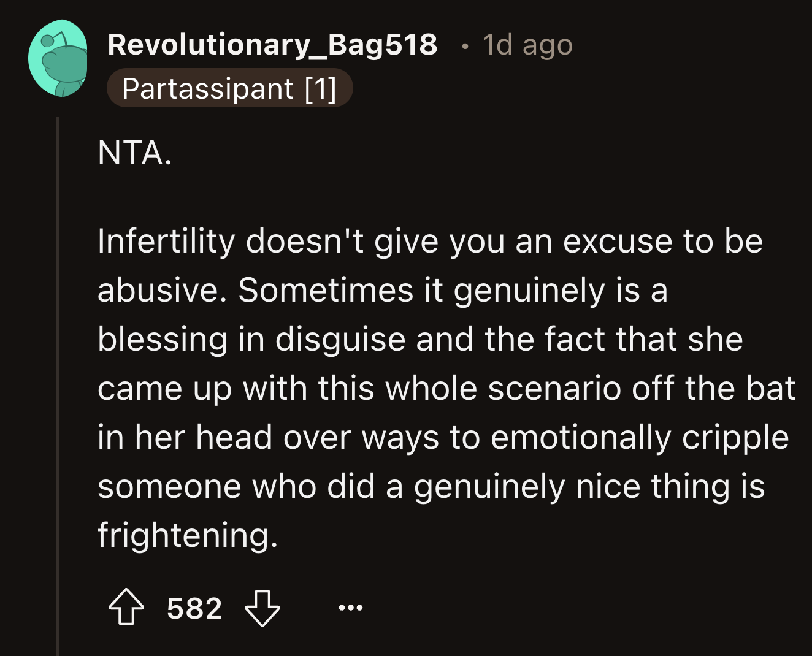The width and height of the screenshot is (812, 656).
Task: Click the dot separator before the timestamp
Action: (466, 45)
